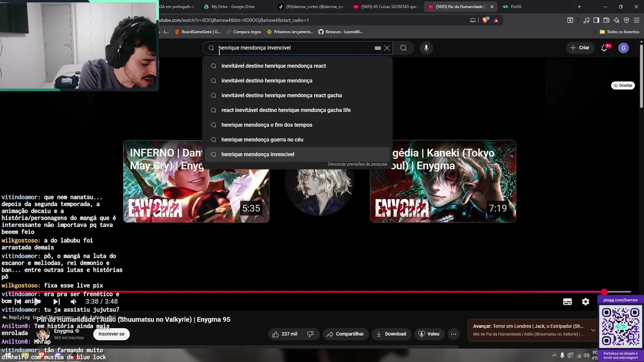Screen dimensions: 644x362
Task: Open BoardGameGeek bookmark
Action: (x=197, y=32)
